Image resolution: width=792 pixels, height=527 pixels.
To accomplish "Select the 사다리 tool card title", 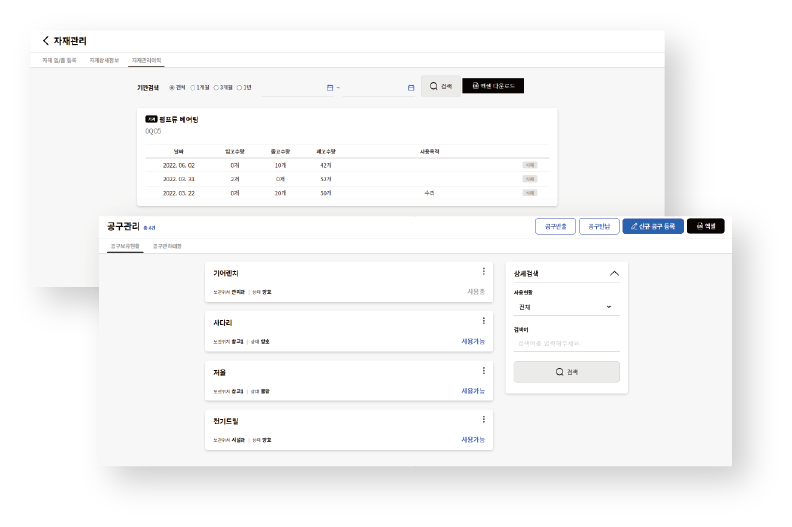I will coord(222,322).
